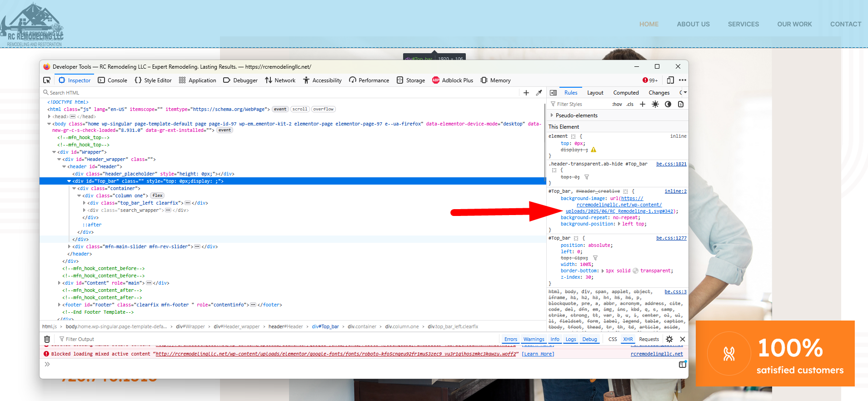The image size is (868, 401).
Task: Toggle the Errors console filter
Action: pyautogui.click(x=511, y=339)
